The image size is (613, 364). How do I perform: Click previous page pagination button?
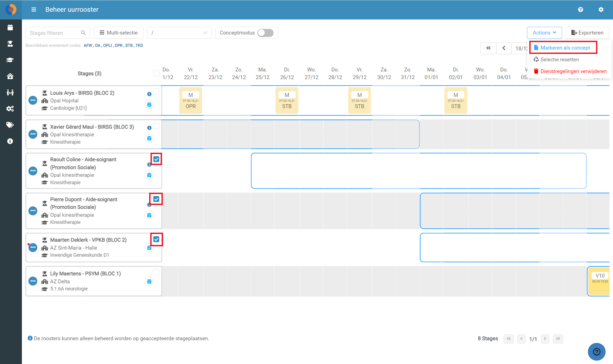click(x=521, y=339)
